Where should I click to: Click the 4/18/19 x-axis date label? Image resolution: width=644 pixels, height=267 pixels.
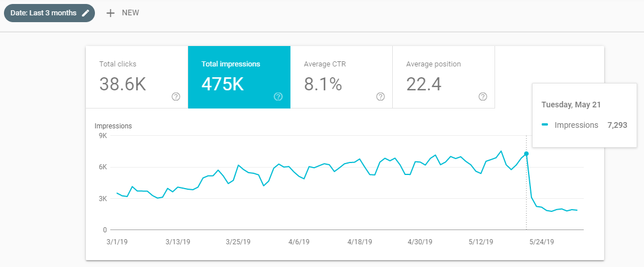pos(360,241)
